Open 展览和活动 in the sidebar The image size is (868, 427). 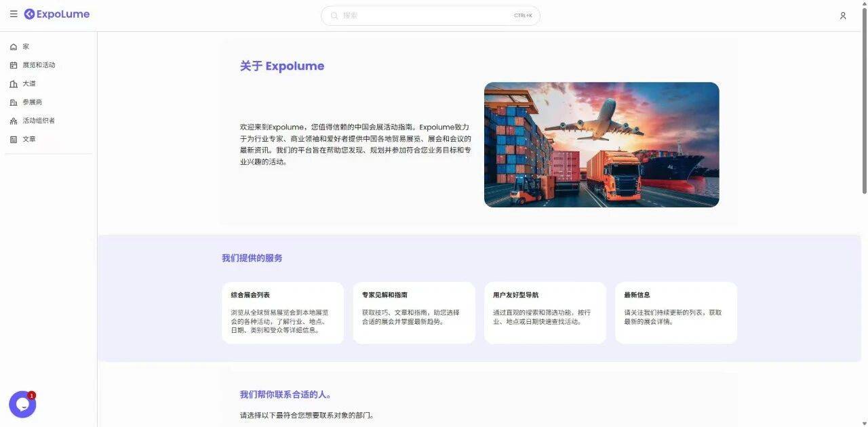[x=39, y=66]
